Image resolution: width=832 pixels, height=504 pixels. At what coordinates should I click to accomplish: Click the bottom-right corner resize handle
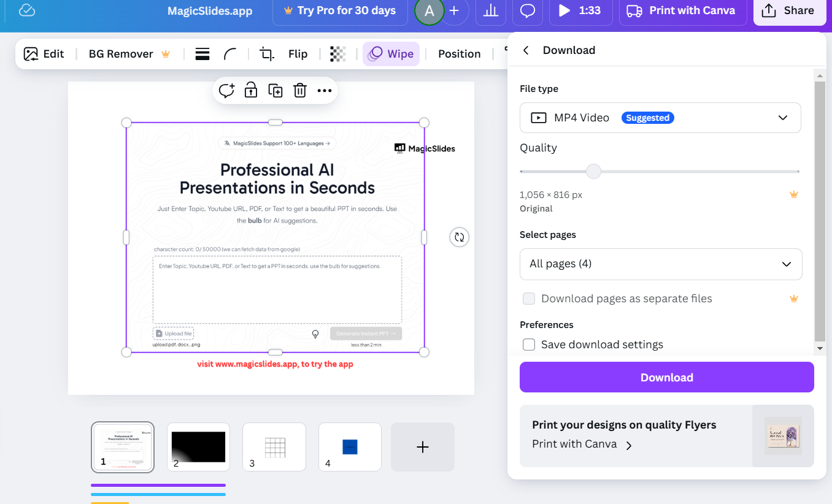tap(424, 352)
